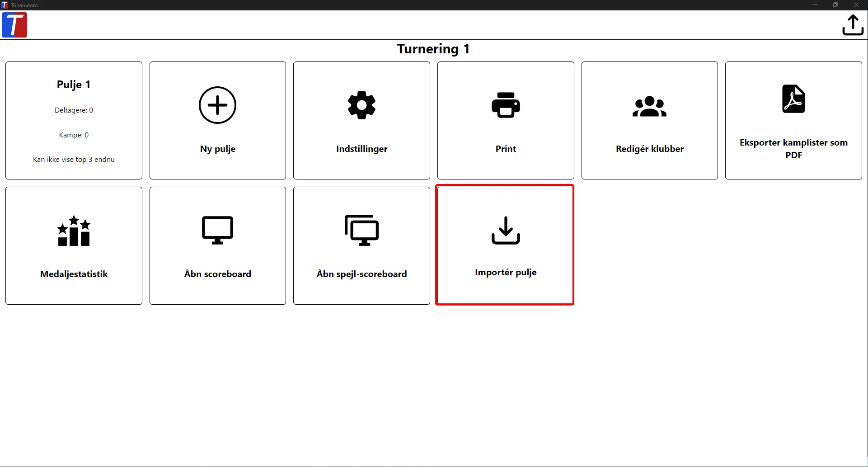Select the Importér pulje label
The image size is (868, 467).
[506, 272]
